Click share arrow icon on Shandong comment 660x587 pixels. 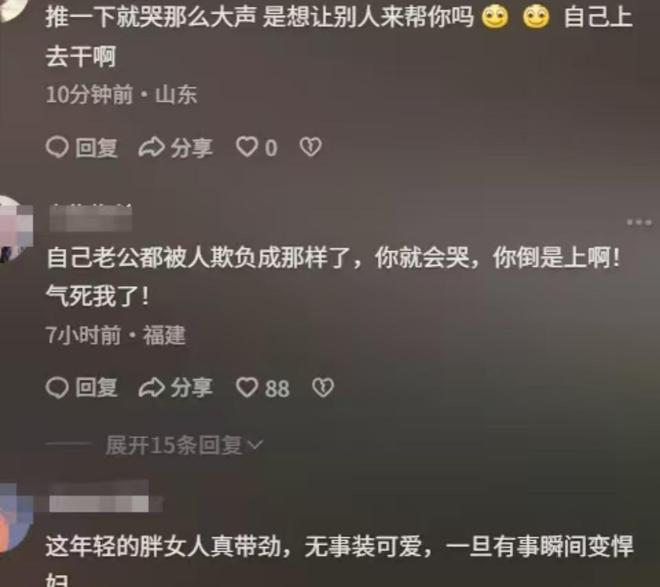(152, 147)
